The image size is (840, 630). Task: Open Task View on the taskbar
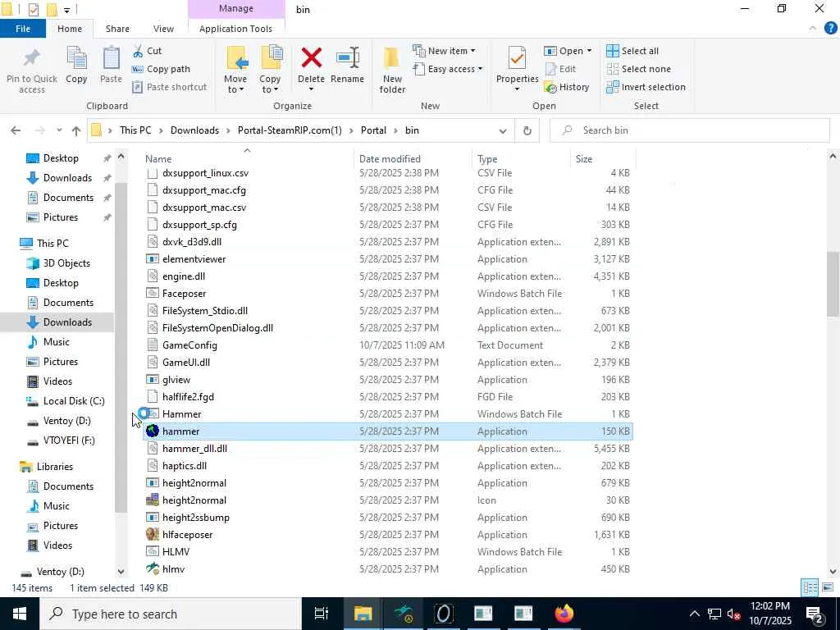[x=322, y=614]
